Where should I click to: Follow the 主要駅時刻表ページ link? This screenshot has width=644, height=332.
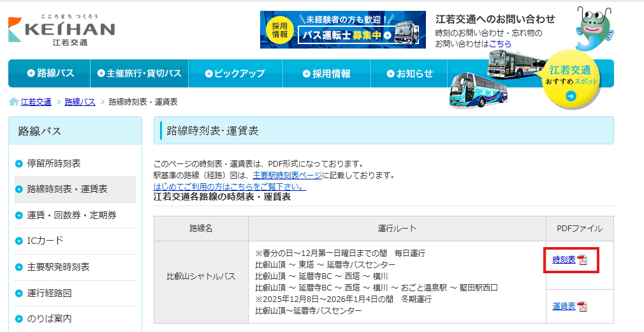(287, 175)
